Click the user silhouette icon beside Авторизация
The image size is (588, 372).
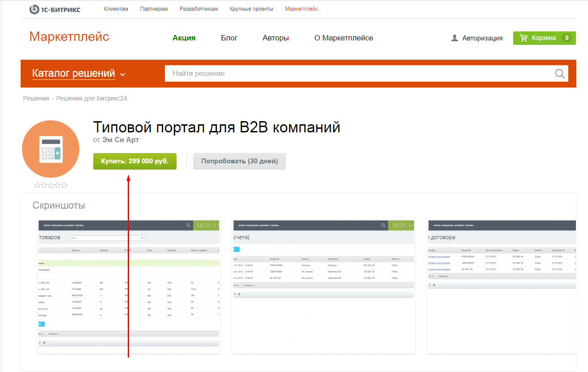[454, 38]
